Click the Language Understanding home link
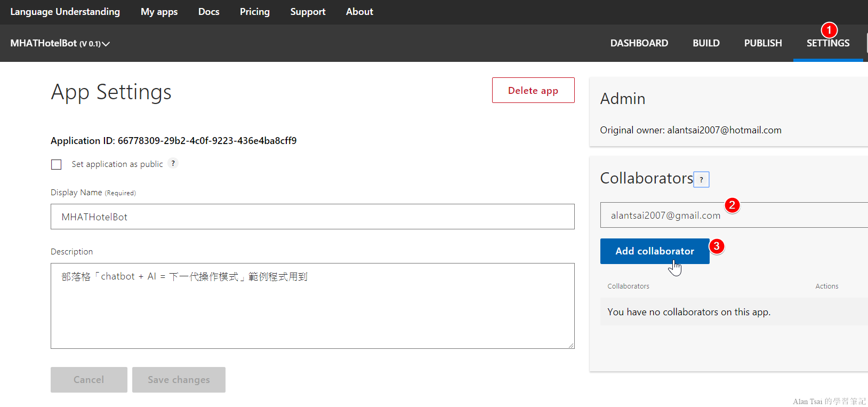 tap(65, 12)
